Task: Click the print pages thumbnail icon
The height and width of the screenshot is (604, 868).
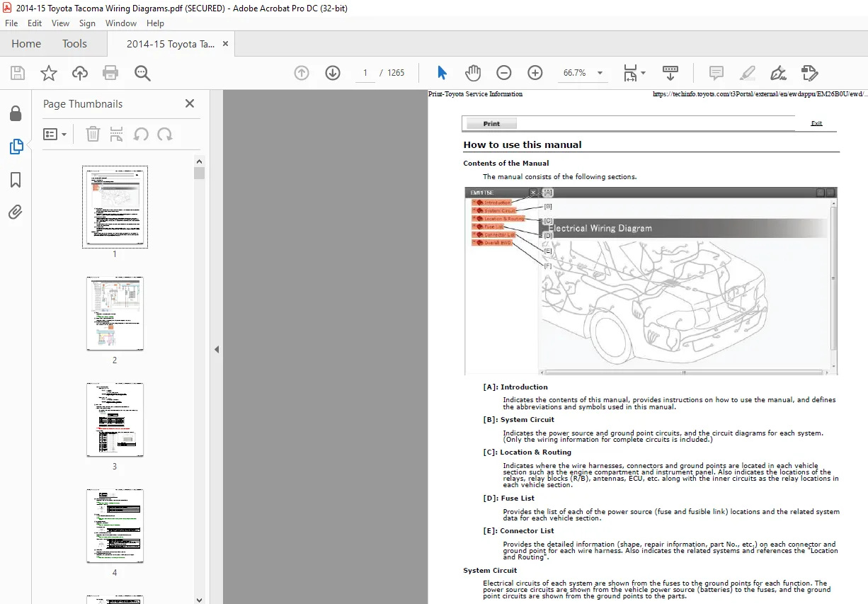Action: click(117, 134)
